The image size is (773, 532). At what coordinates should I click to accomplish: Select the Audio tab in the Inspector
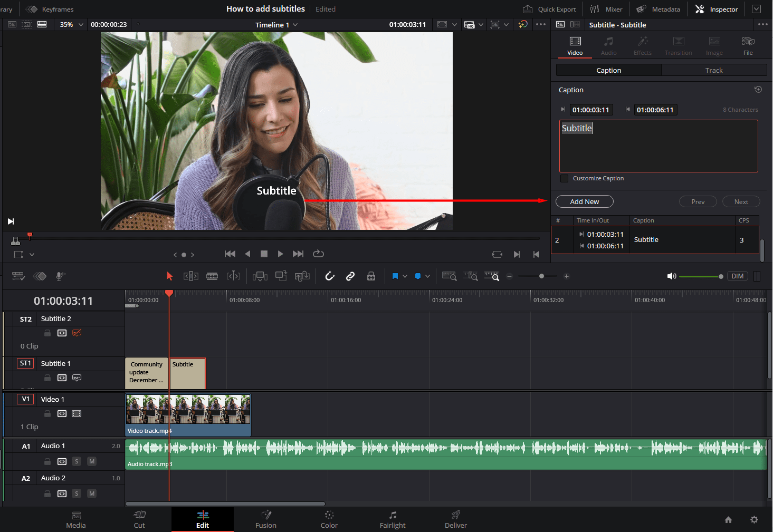tap(608, 45)
